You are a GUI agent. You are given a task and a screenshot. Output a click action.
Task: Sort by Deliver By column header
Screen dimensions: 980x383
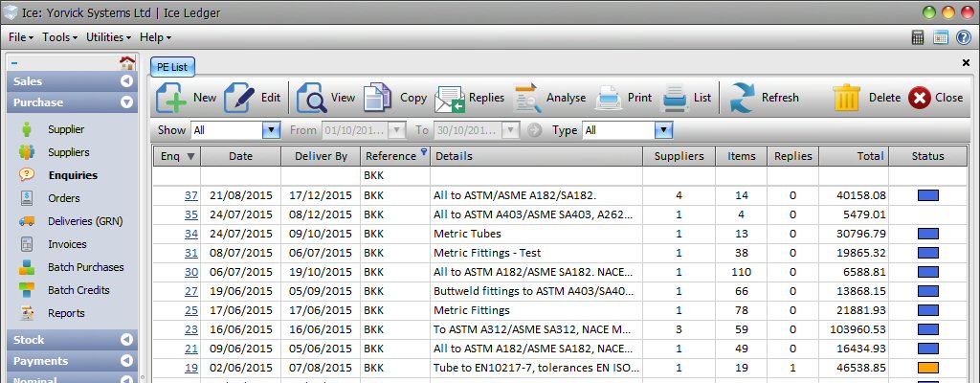tap(321, 156)
